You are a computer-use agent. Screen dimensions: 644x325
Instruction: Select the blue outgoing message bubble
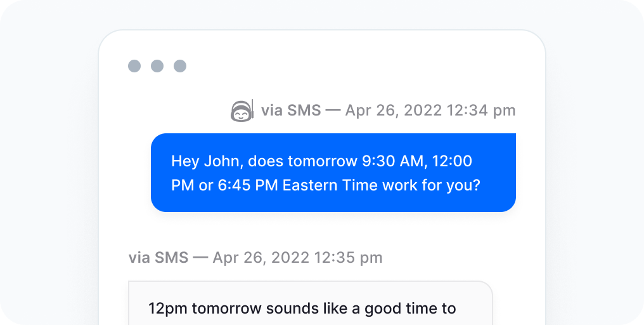click(333, 173)
